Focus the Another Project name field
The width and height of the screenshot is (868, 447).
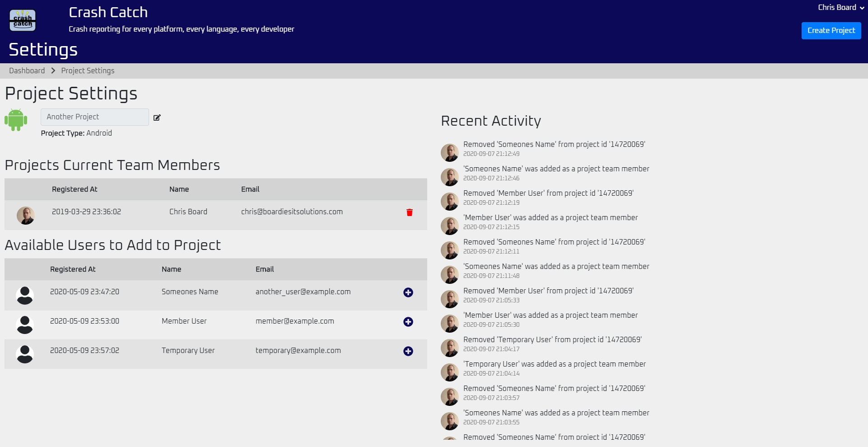94,117
